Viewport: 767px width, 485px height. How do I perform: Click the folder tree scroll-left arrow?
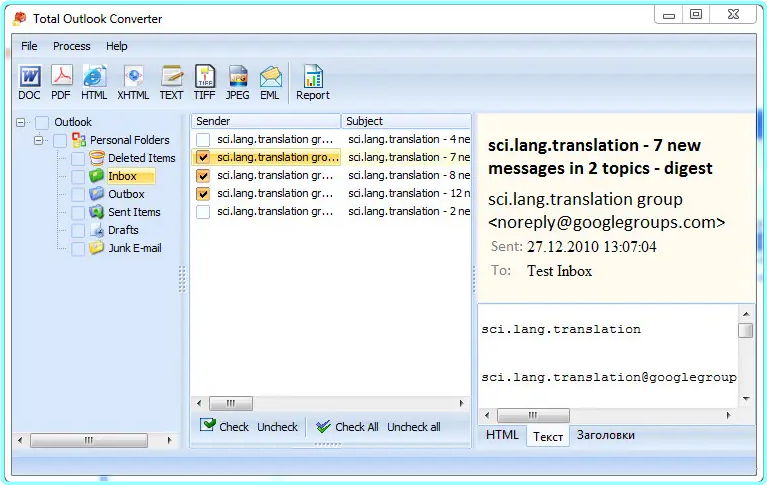[x=20, y=440]
